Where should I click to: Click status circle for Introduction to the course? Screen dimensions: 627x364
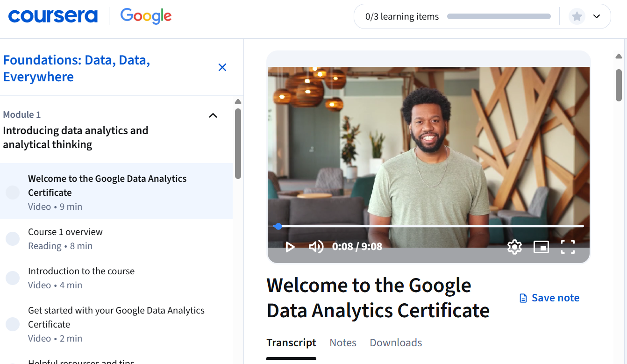pyautogui.click(x=13, y=278)
